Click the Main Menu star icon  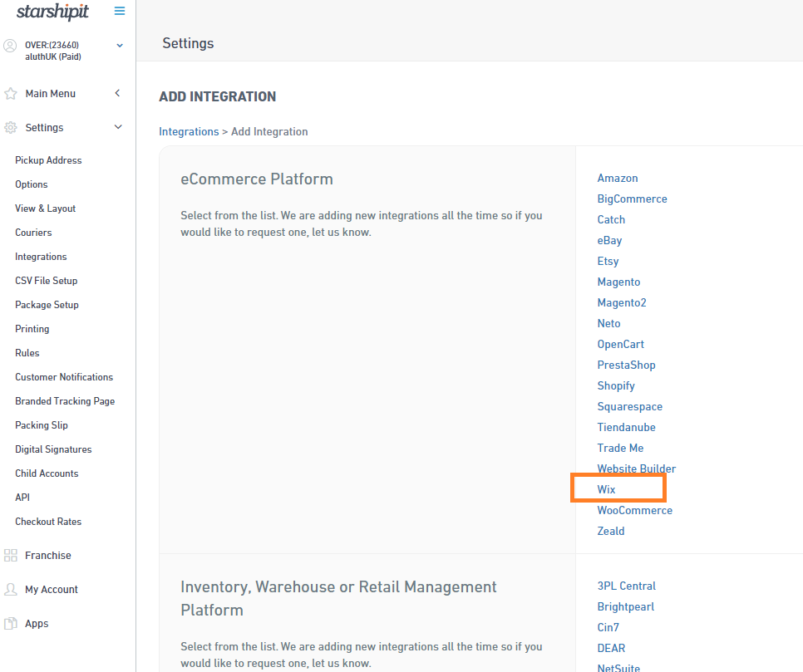click(x=10, y=94)
